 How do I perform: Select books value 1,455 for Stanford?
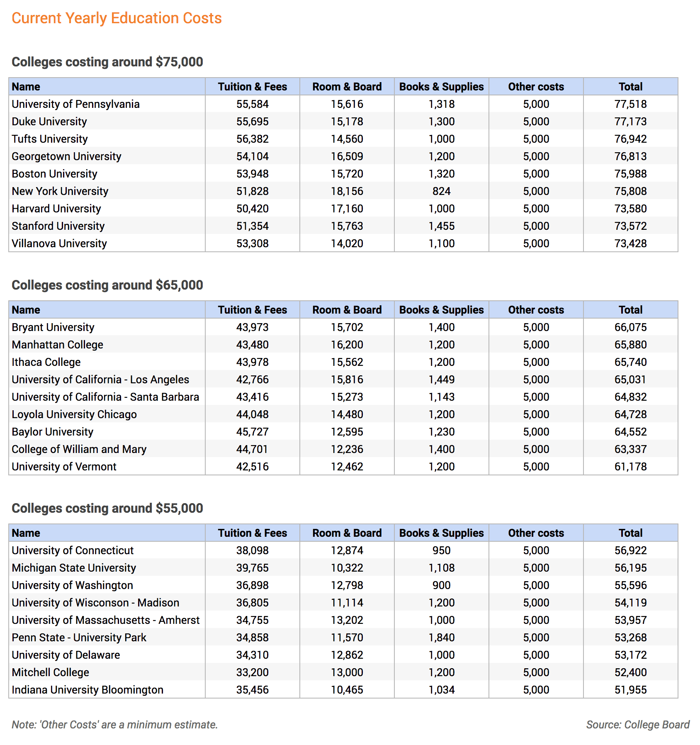coord(442,226)
